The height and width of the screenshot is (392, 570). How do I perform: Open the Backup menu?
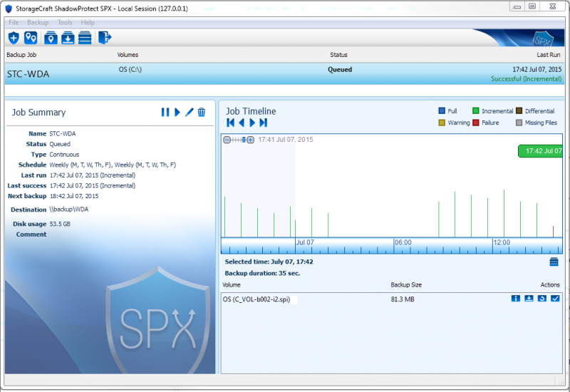tap(38, 23)
